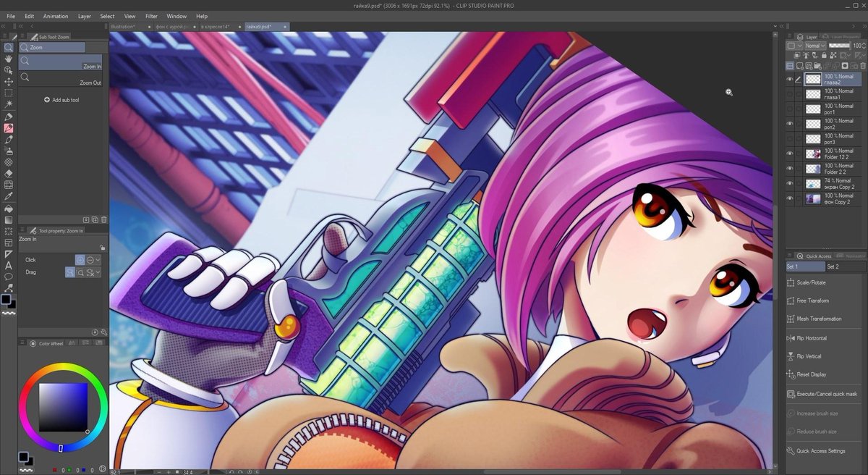Open the Window menu
Screen dimensions: 868x475
176,16
